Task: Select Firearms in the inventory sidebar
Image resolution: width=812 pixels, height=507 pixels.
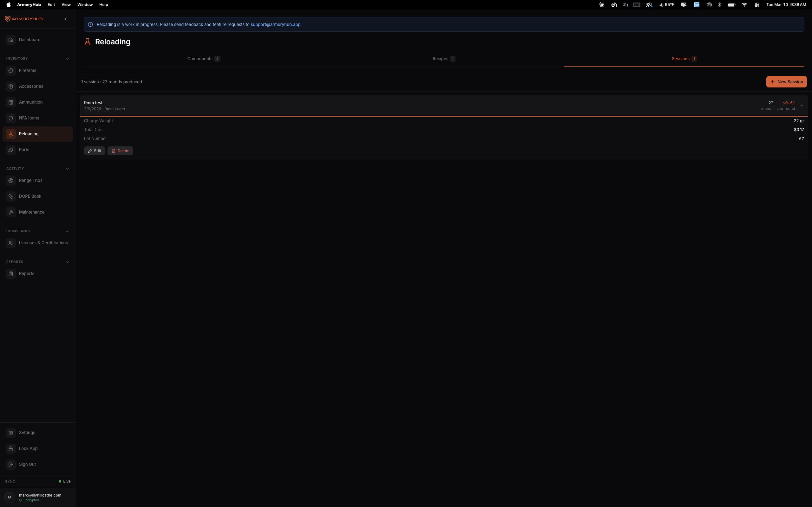Action: tap(28, 70)
